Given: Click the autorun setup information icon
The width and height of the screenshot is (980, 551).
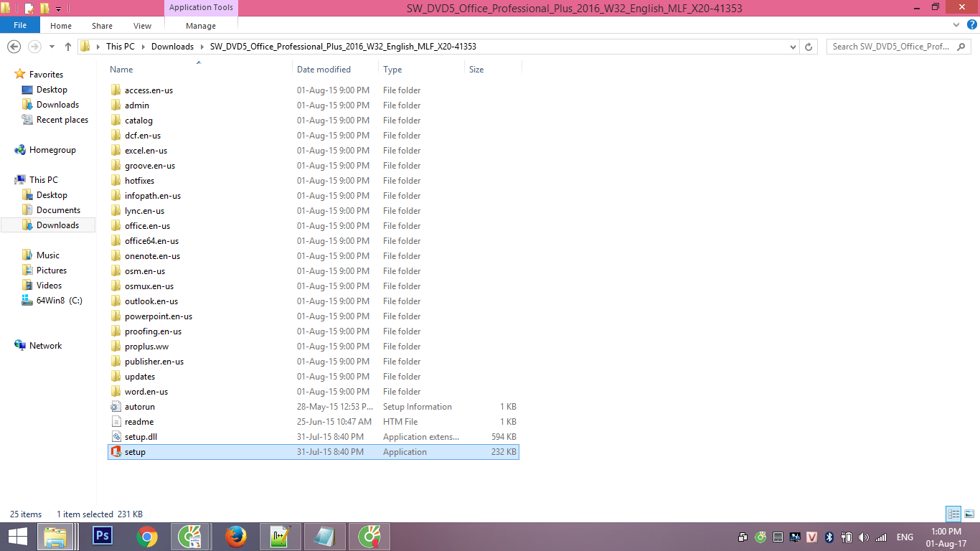Looking at the screenshot, I should coord(116,407).
